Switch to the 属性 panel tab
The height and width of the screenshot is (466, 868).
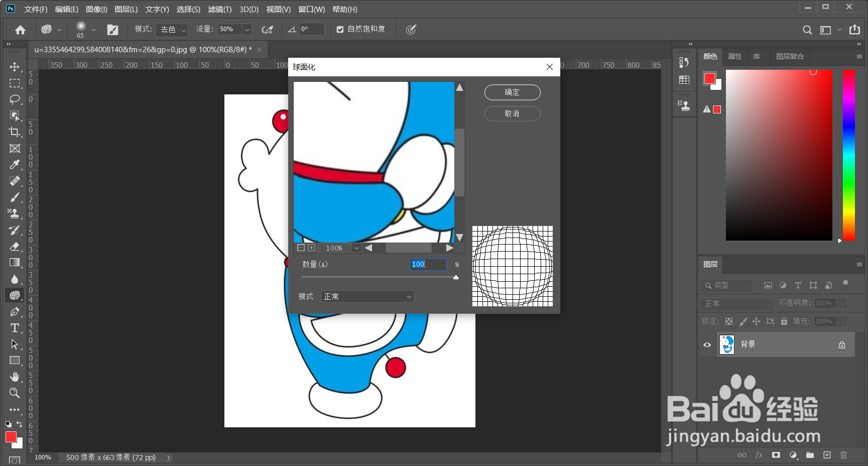[734, 56]
